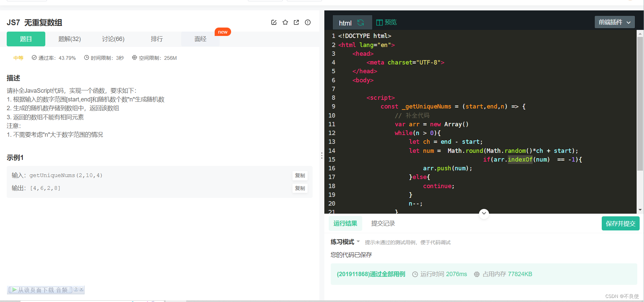This screenshot has width=644, height=302.
Task: Click the play icon in download audio bar
Action: click(x=14, y=290)
